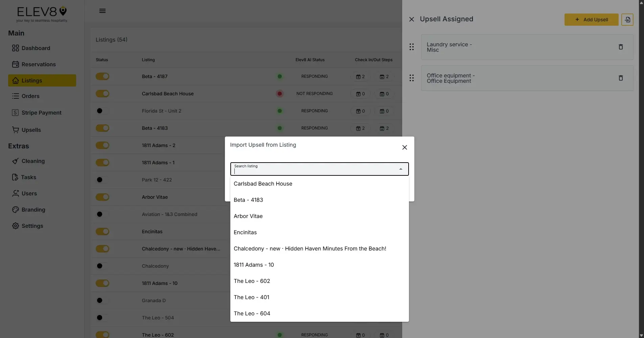Image resolution: width=644 pixels, height=338 pixels.
Task: Click the Branding palette icon
Action: point(16,210)
